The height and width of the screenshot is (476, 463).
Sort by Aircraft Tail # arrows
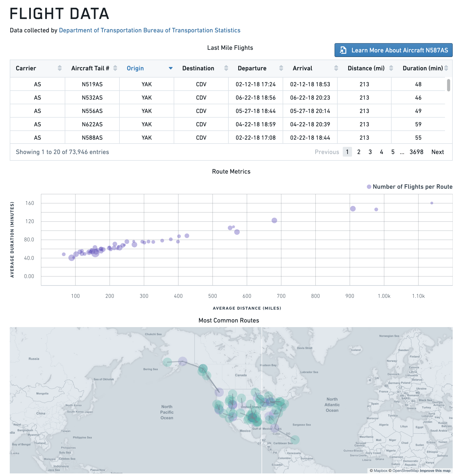pos(115,68)
